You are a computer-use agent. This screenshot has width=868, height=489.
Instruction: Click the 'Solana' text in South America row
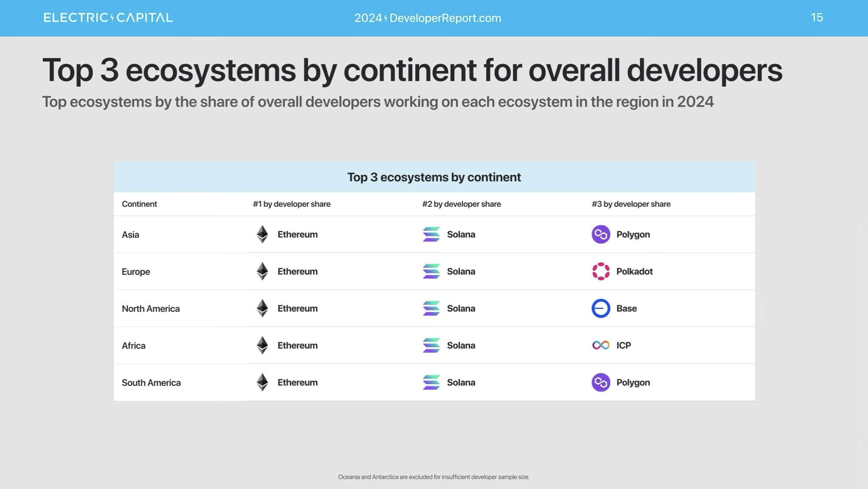pos(461,382)
